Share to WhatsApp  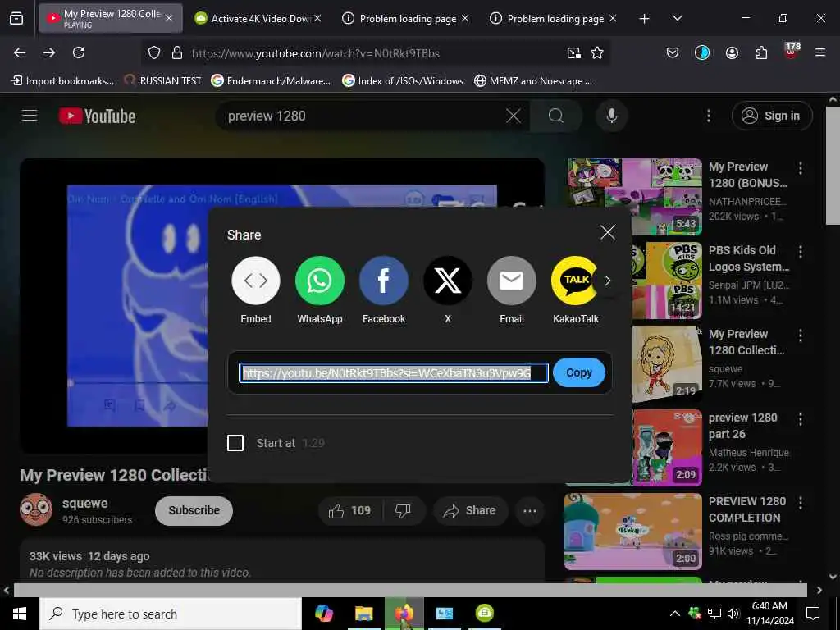319,281
